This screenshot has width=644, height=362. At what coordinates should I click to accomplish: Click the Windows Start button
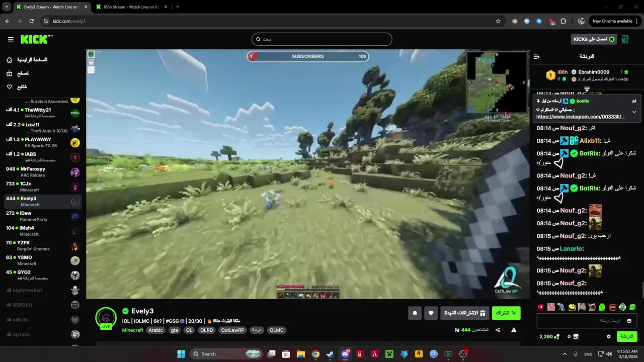point(181,354)
